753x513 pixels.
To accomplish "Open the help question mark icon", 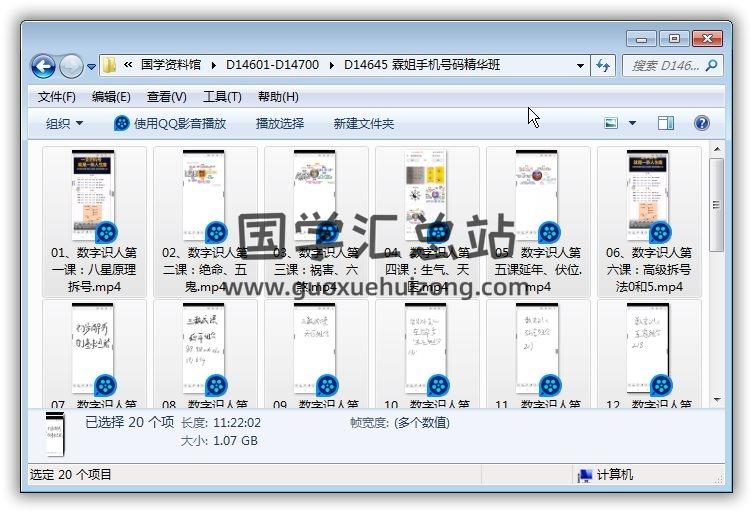I will pyautogui.click(x=702, y=123).
